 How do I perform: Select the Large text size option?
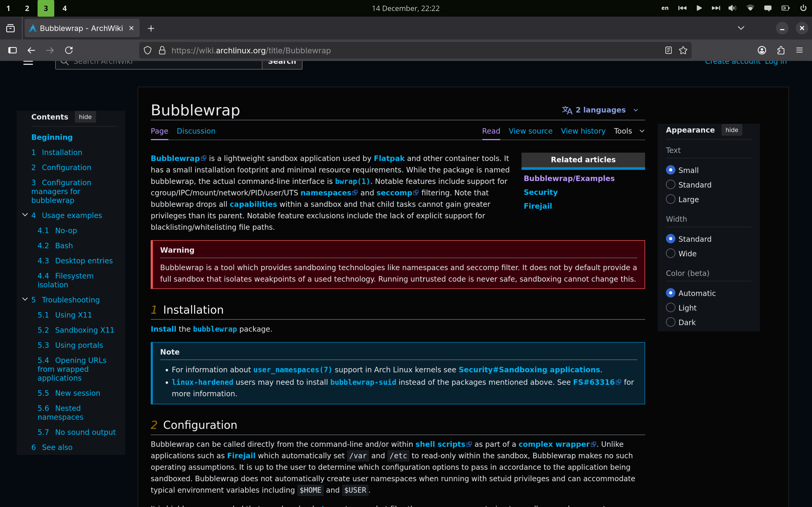[x=670, y=199]
